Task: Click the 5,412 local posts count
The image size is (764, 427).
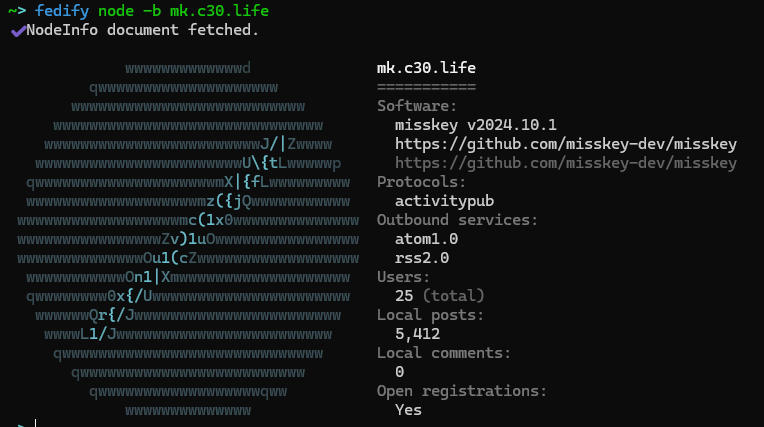Action: (418, 334)
